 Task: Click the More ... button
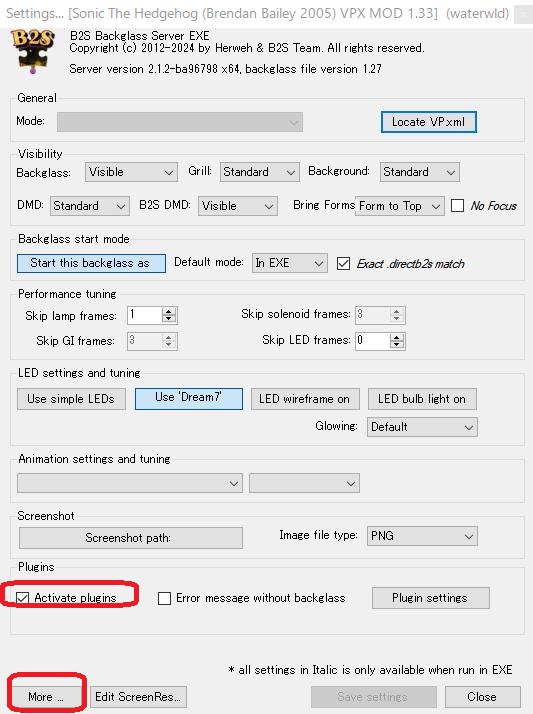(x=46, y=697)
